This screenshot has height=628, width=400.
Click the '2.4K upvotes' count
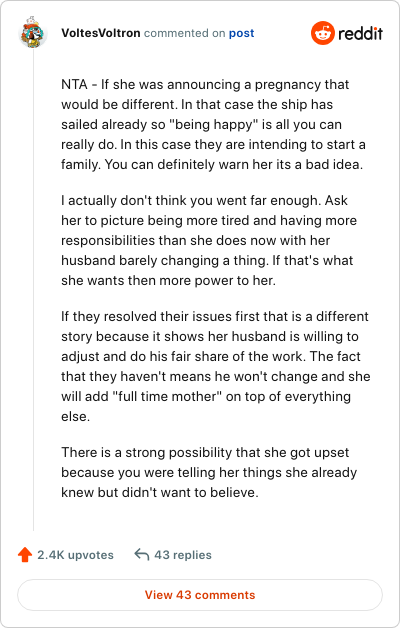(75, 555)
